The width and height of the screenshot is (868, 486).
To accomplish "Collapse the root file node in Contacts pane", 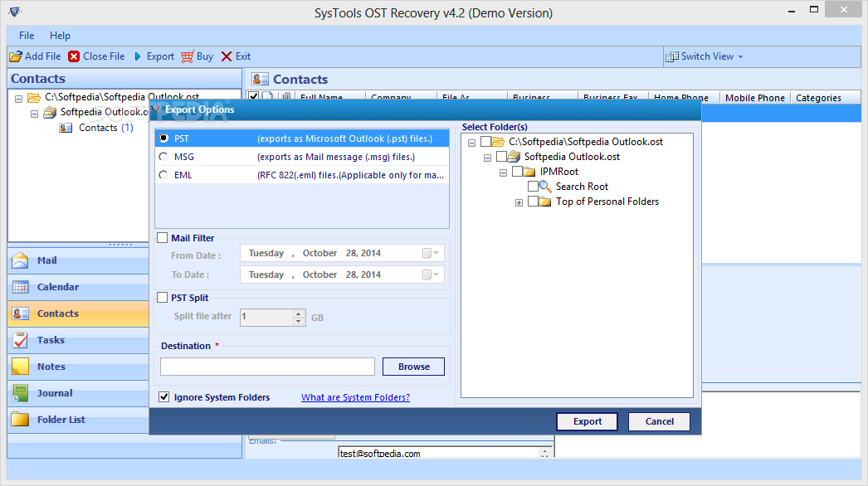I will 19,99.
